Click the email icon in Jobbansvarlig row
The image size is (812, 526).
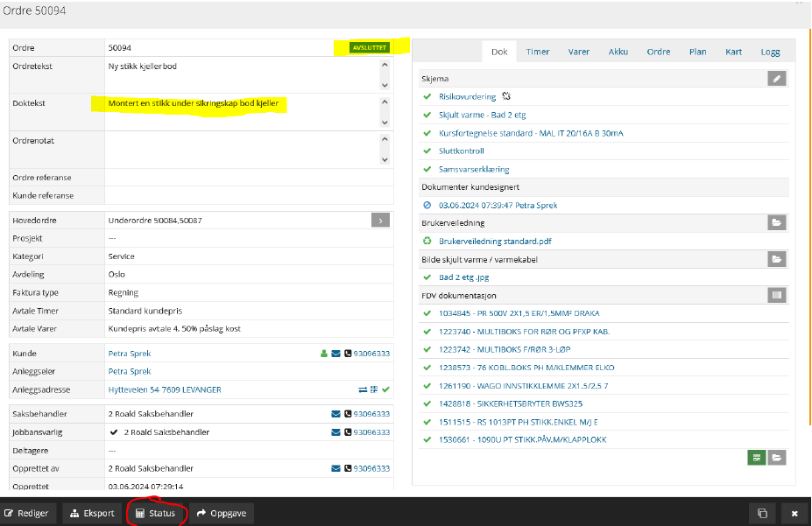click(335, 432)
